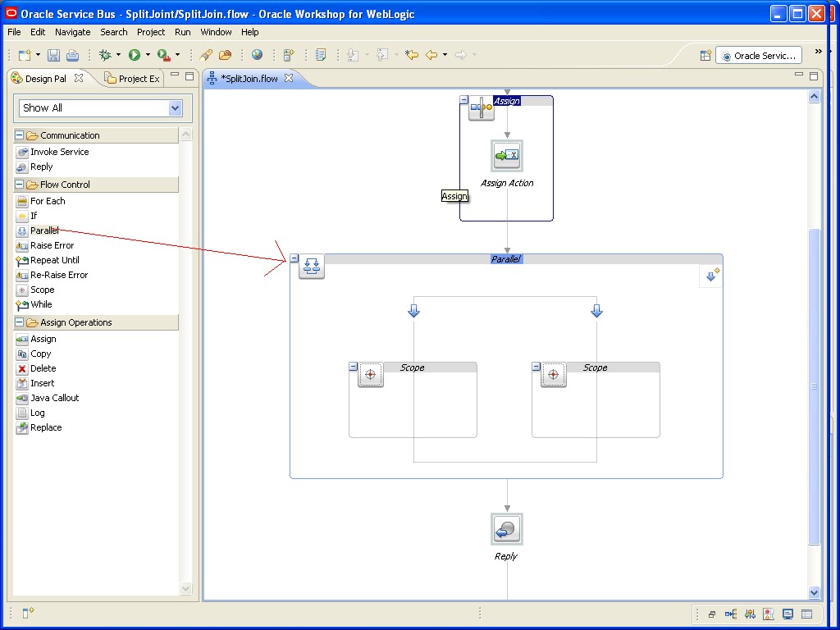Open the Run button dropdown arrow
The height and width of the screenshot is (630, 840).
pyautogui.click(x=148, y=55)
